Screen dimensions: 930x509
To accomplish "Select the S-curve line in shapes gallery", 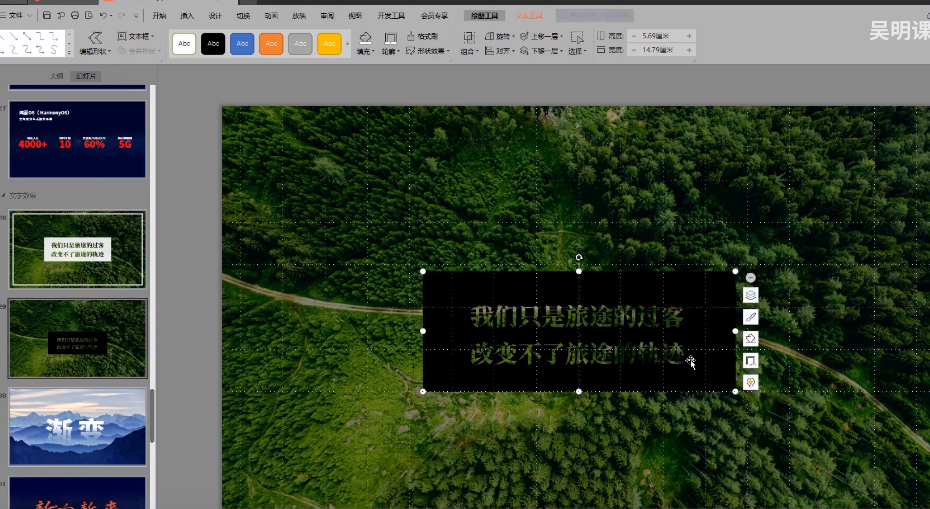I will 54,50.
